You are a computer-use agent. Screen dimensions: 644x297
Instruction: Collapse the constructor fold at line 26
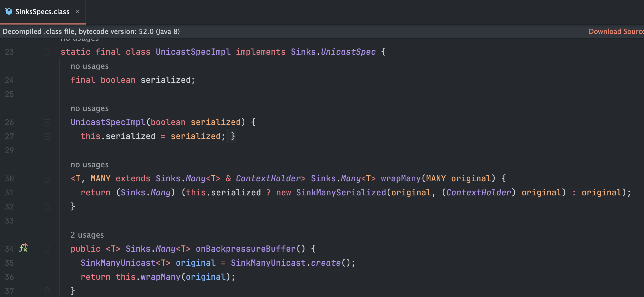[x=47, y=122]
